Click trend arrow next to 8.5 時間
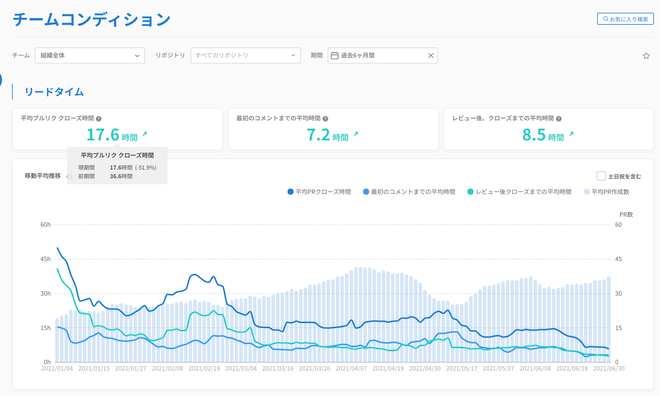 coord(571,134)
